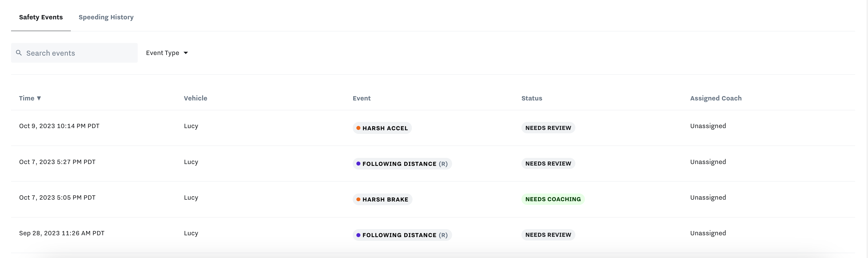Click the orange dot on HARSH ACCEL badge
The width and height of the screenshot is (868, 258).
coord(359,128)
